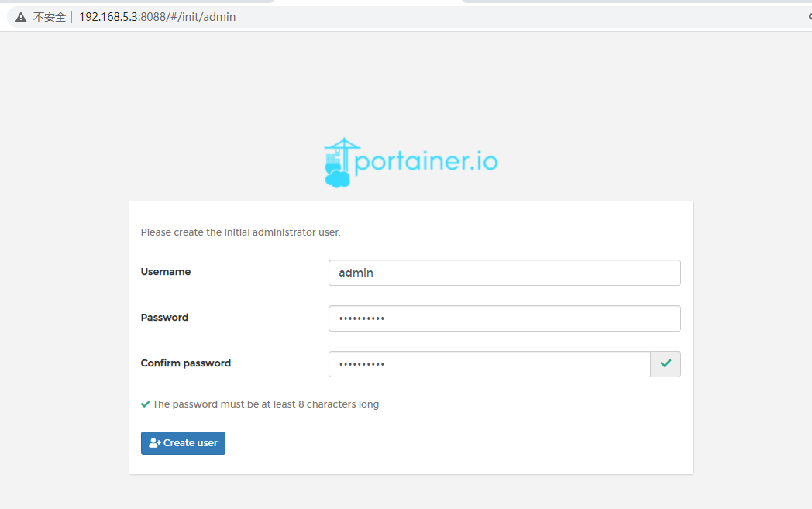The image size is (812, 509).
Task: Focus the Username field containing admin
Action: [x=504, y=273]
